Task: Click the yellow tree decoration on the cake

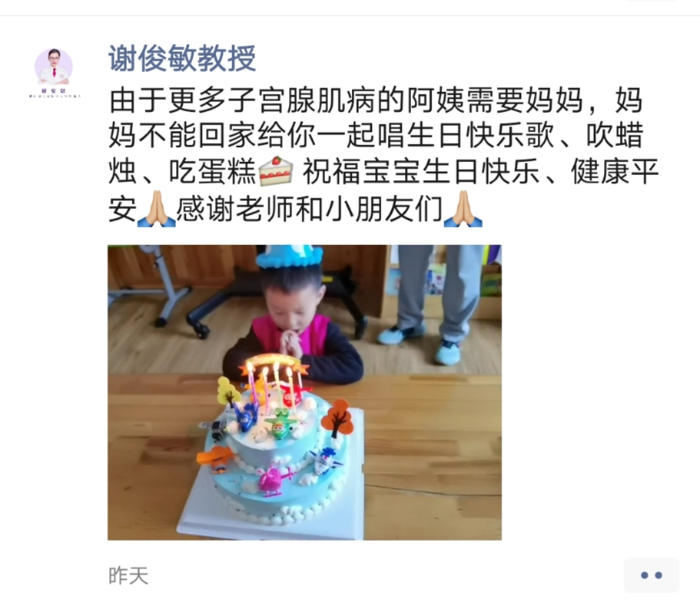Action: [229, 391]
